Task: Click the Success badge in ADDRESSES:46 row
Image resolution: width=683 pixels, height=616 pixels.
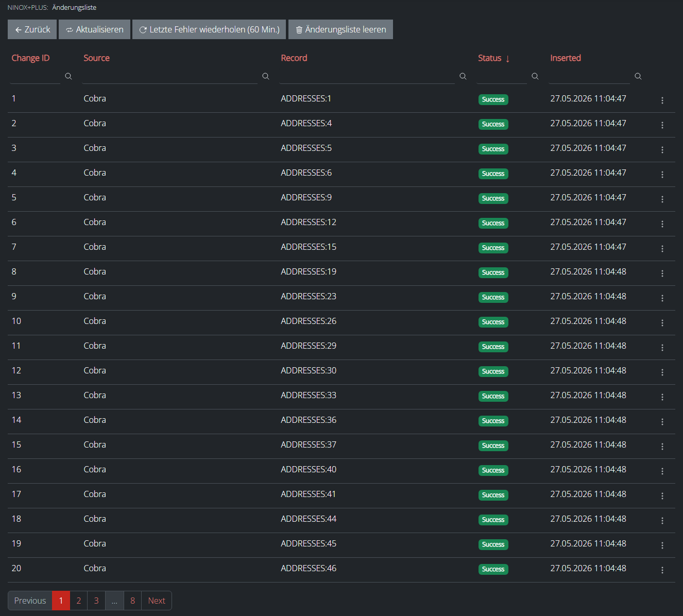Action: point(493,569)
